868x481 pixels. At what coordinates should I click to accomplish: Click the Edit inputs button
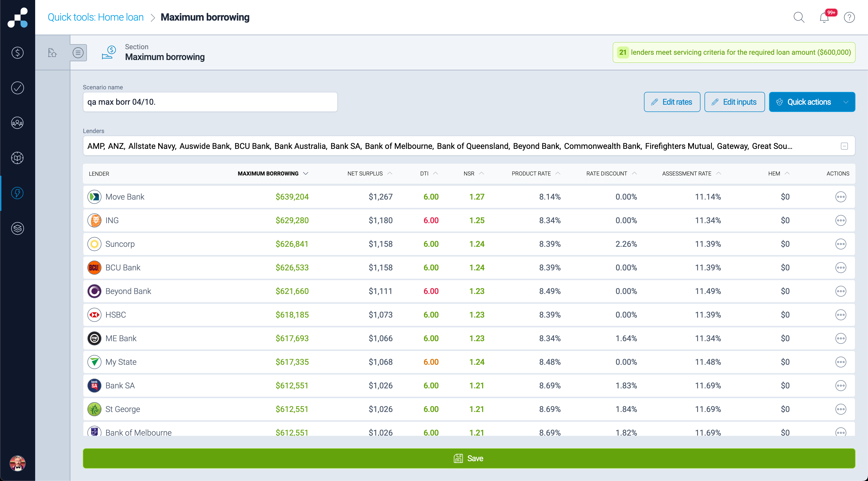pos(735,102)
